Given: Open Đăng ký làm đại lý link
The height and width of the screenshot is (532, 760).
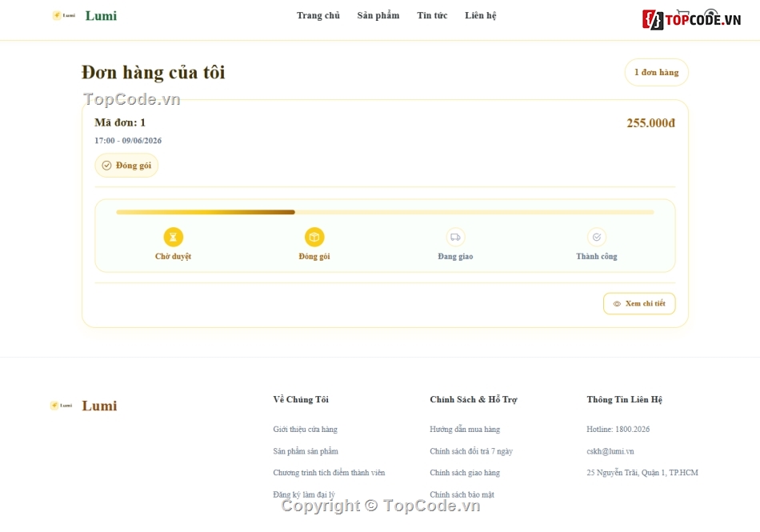Looking at the screenshot, I should coord(304,494).
